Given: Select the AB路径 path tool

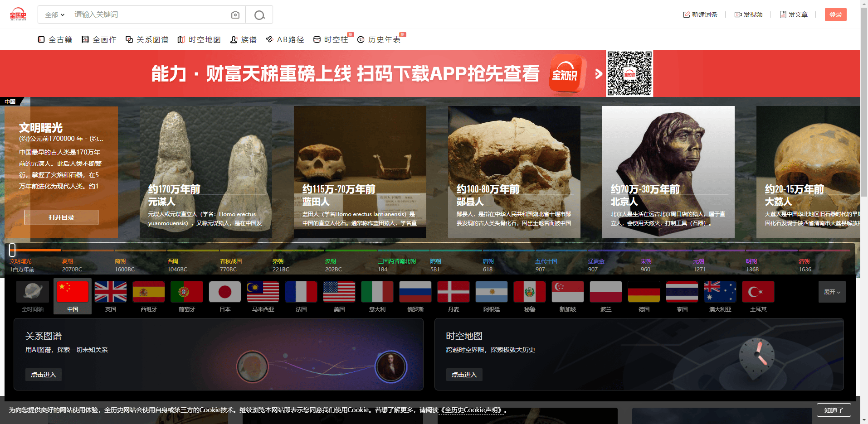Looking at the screenshot, I should pyautogui.click(x=284, y=39).
